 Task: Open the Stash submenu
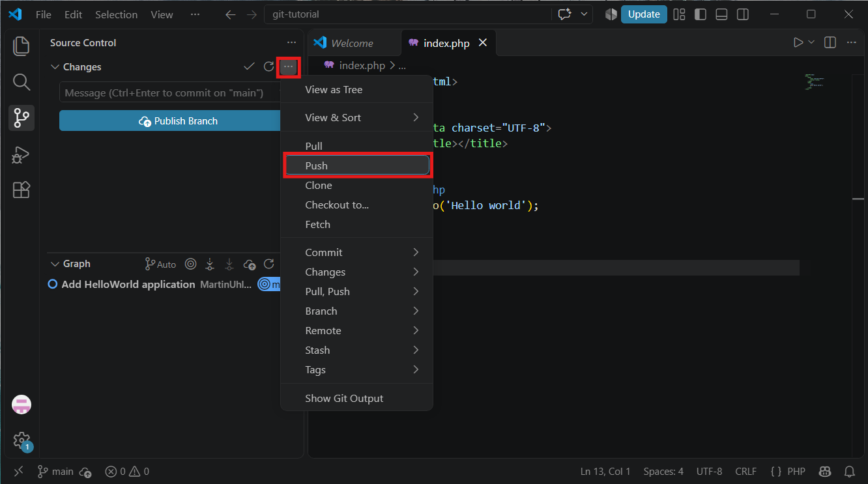(357, 350)
